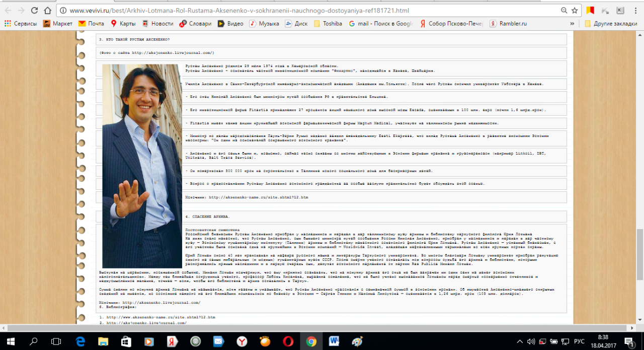This screenshot has height=350, width=644.
Task: Click the address bar URL
Action: point(239,10)
